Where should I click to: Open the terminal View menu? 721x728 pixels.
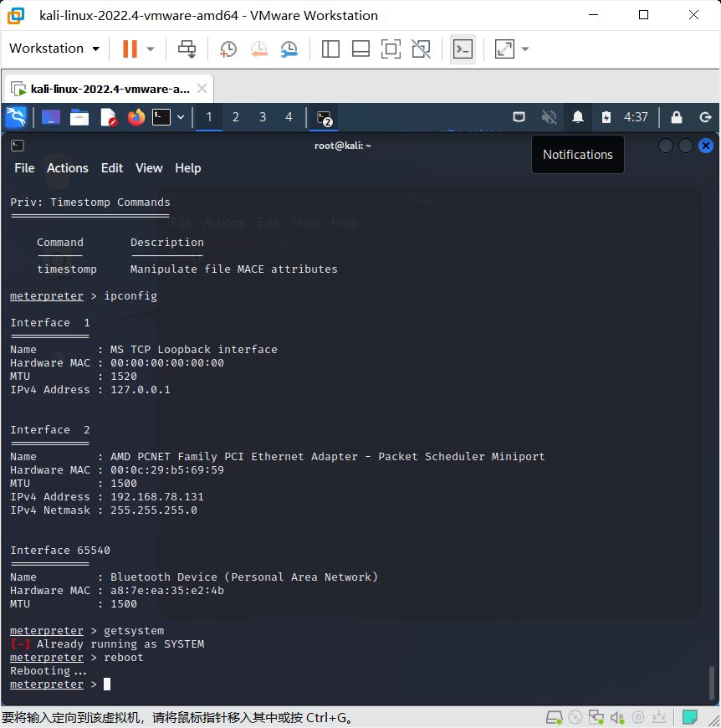[x=149, y=168]
